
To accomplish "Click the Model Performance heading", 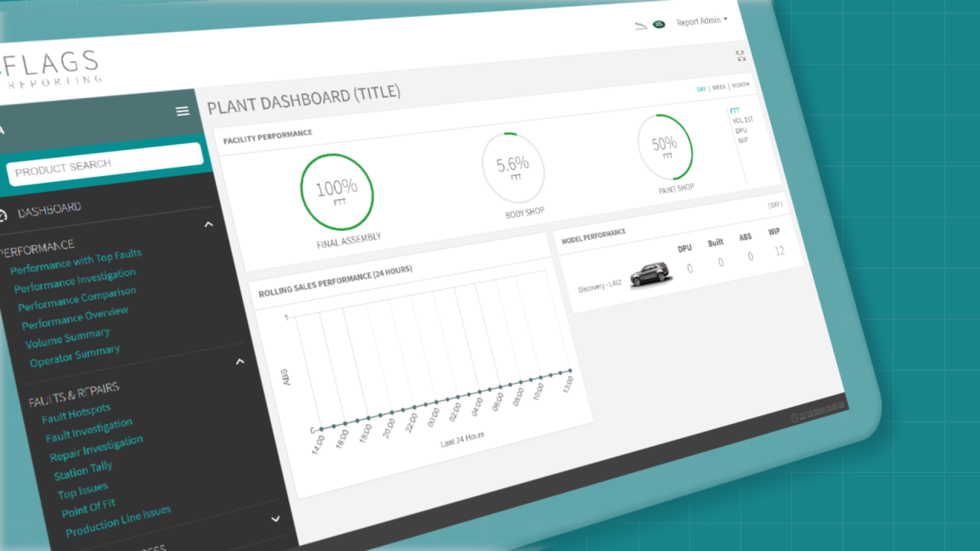I will tap(593, 236).
